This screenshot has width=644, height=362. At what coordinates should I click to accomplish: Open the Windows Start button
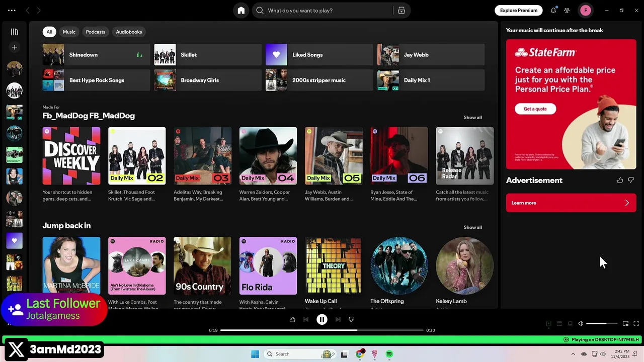tap(255, 354)
